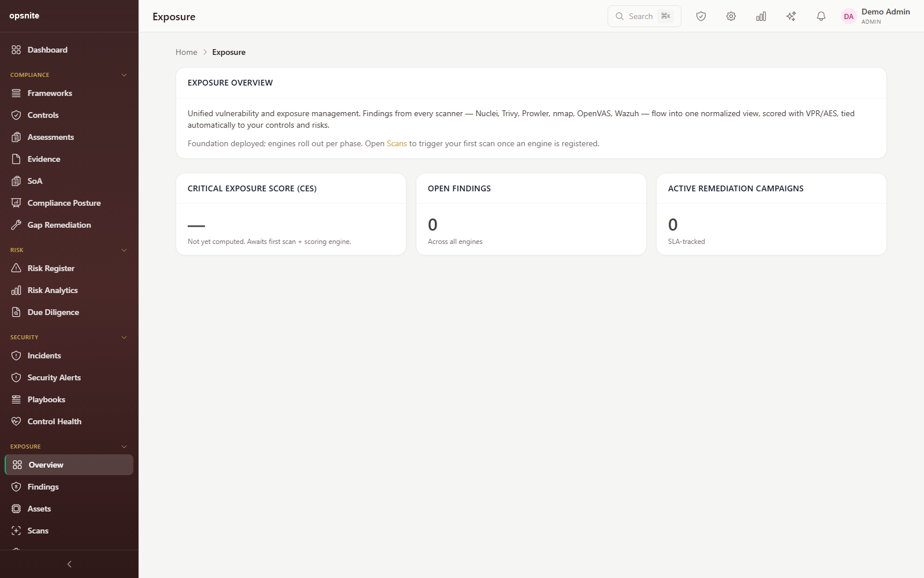Click 'Across all engines' text
924x578 pixels.
click(455, 242)
